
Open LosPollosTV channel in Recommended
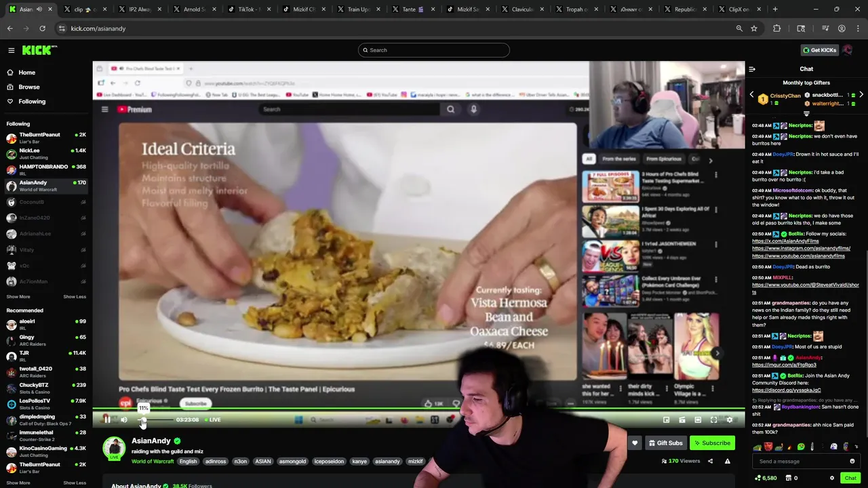(46, 403)
